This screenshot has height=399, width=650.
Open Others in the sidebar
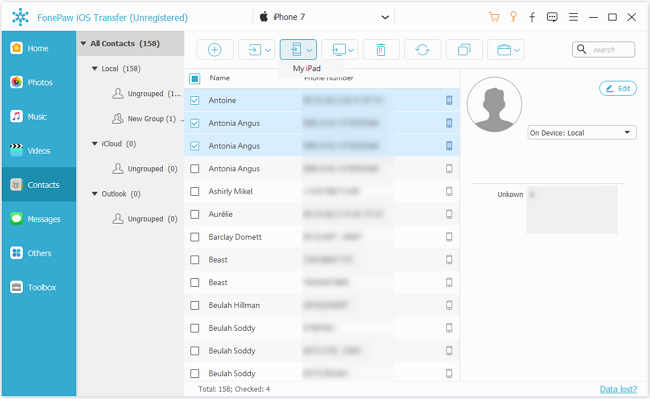tap(39, 253)
